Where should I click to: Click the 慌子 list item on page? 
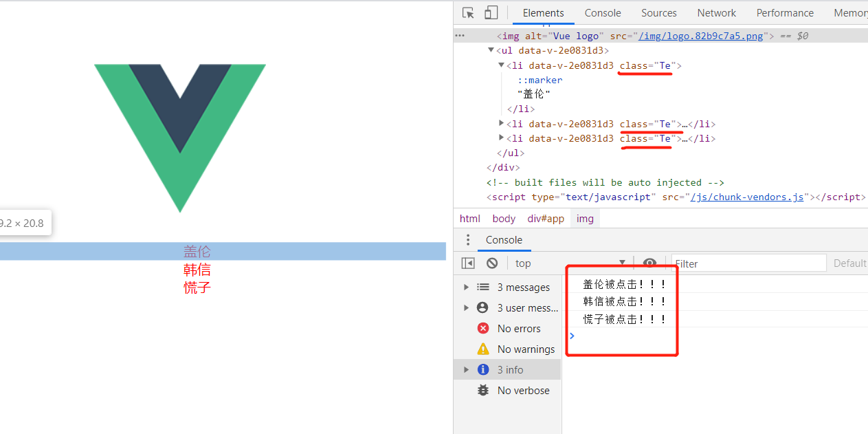[197, 287]
